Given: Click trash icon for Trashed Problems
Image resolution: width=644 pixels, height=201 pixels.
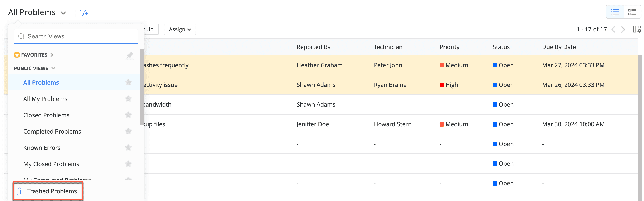Looking at the screenshot, I should tap(20, 191).
